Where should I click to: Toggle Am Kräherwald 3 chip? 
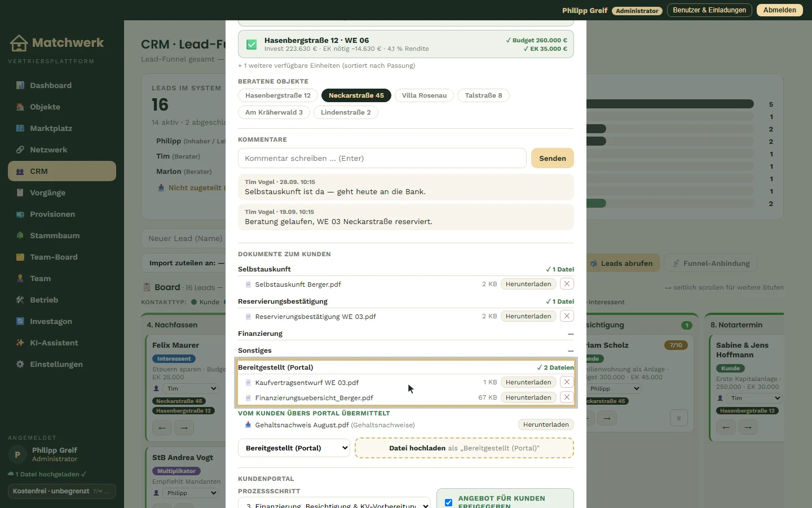[x=274, y=112]
